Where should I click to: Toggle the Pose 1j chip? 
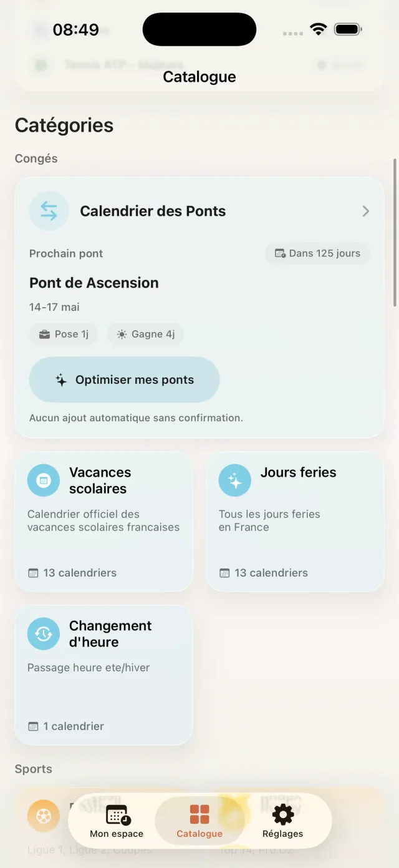[63, 334]
